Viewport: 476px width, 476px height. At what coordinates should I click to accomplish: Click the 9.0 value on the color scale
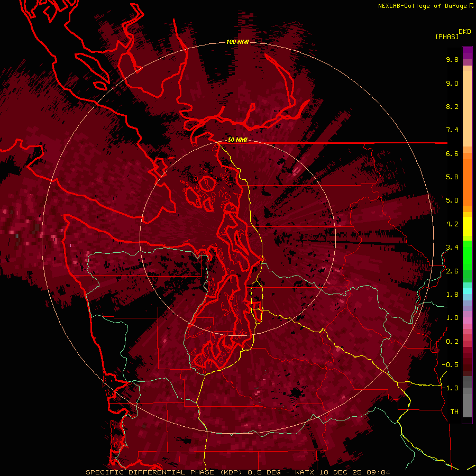[452, 83]
